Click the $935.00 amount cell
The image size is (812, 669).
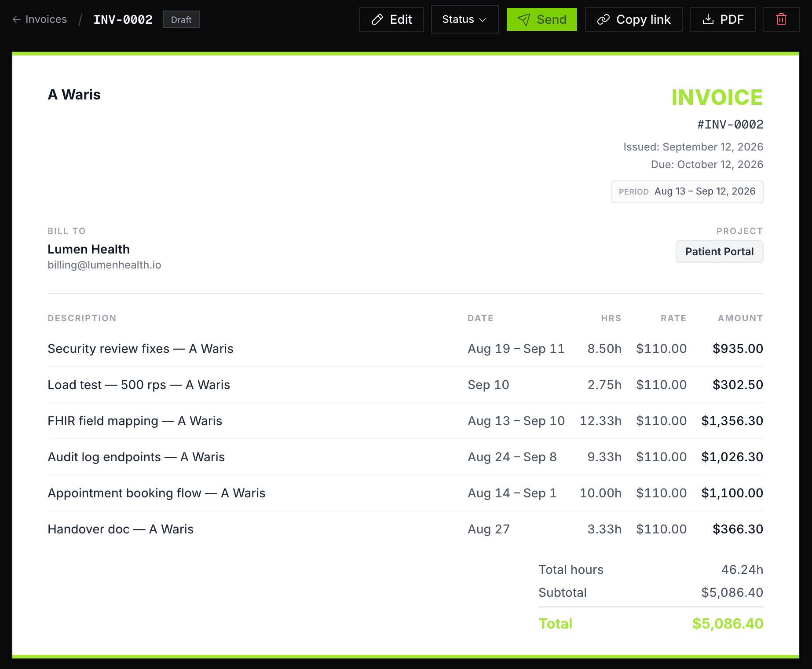(x=738, y=349)
